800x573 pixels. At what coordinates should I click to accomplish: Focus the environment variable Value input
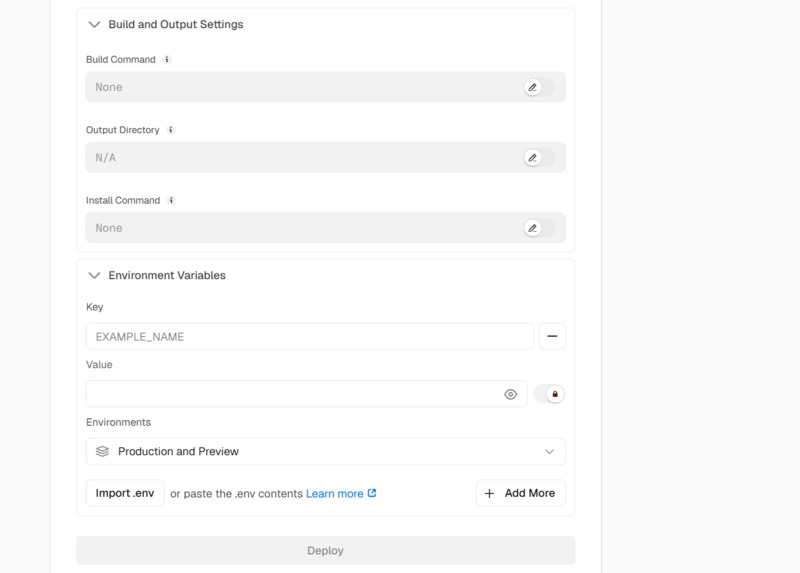pyautogui.click(x=306, y=394)
